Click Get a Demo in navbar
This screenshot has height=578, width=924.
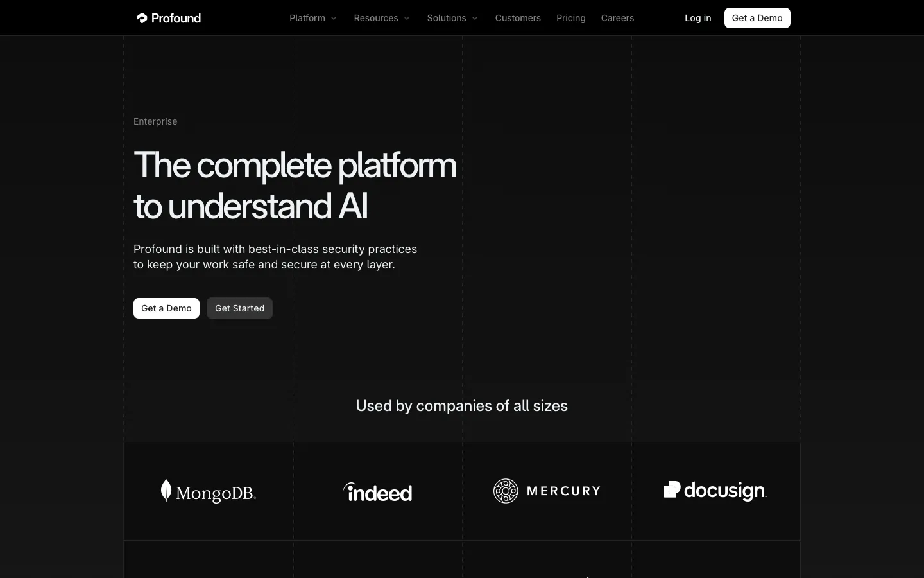(757, 18)
